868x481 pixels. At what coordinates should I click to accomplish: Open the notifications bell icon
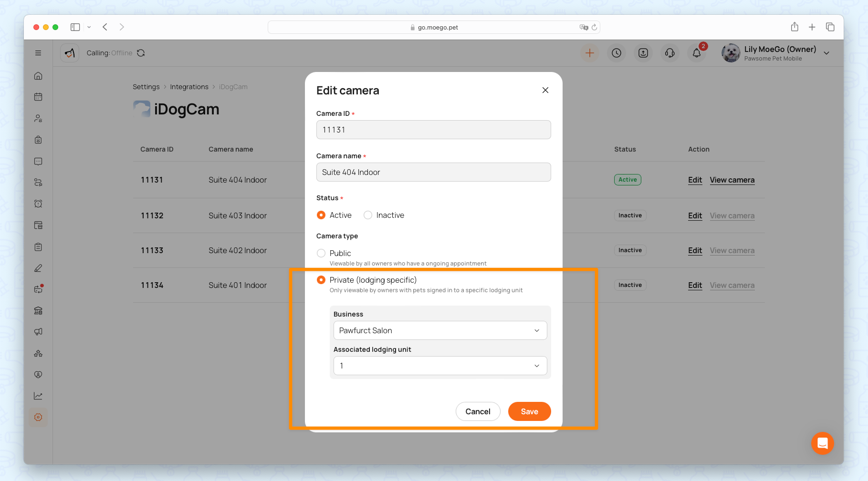coord(697,53)
